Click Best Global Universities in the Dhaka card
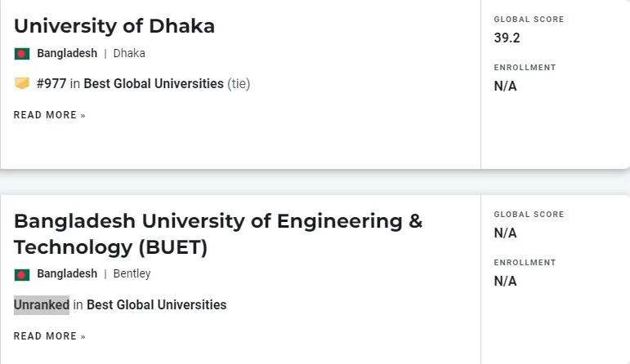Image resolution: width=630 pixels, height=364 pixels. 154,83
